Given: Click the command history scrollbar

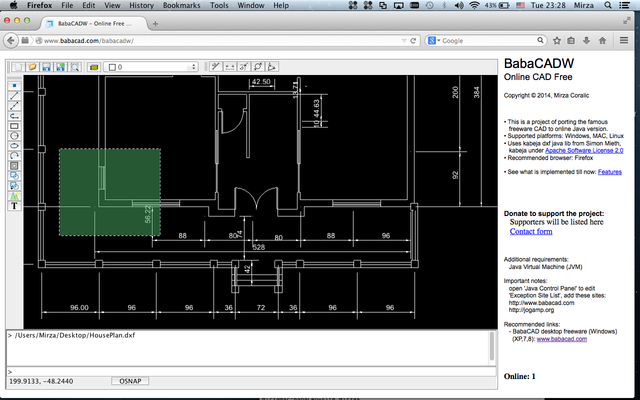Looking at the screenshot, I should tap(492, 347).
